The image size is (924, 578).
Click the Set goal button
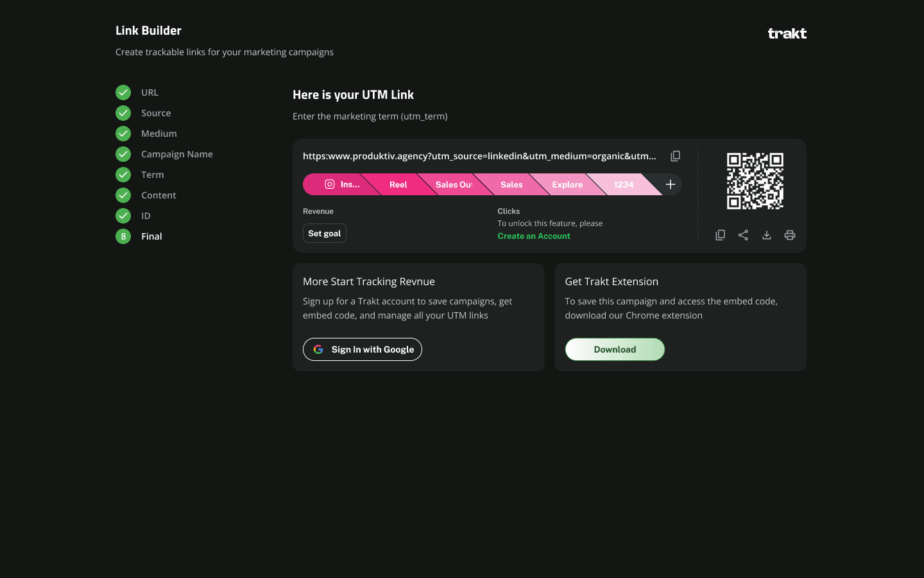325,233
